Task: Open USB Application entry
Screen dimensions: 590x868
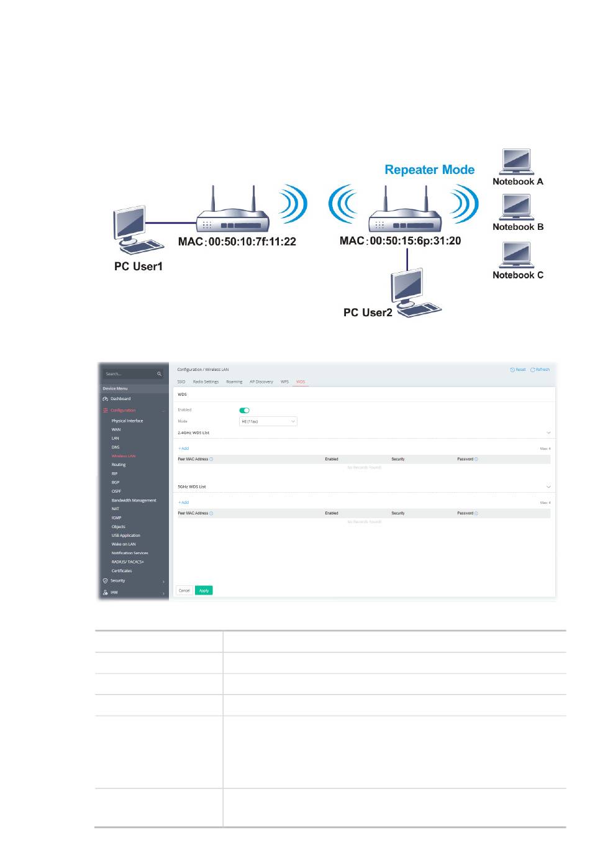Action: coord(126,536)
